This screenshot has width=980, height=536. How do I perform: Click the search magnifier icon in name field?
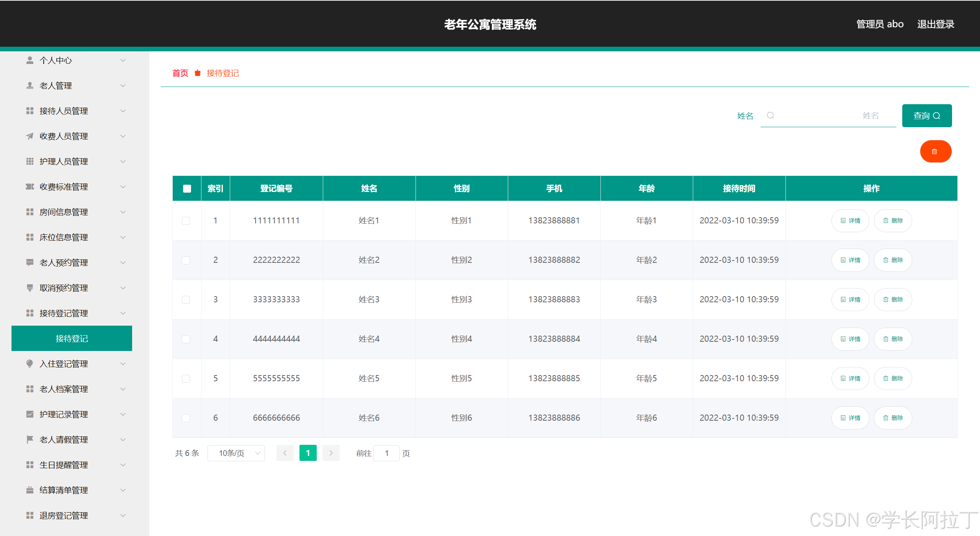tap(770, 116)
